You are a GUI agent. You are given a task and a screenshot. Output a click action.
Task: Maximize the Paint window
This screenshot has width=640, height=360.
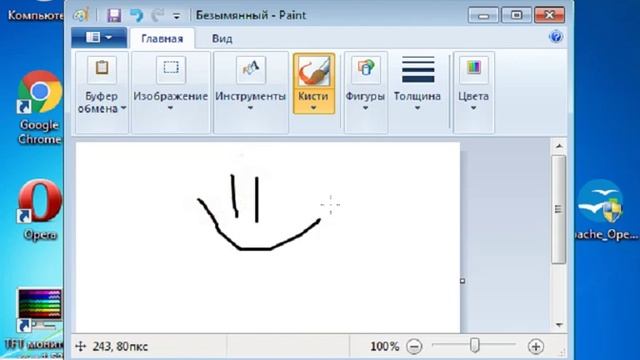pyautogui.click(x=516, y=16)
